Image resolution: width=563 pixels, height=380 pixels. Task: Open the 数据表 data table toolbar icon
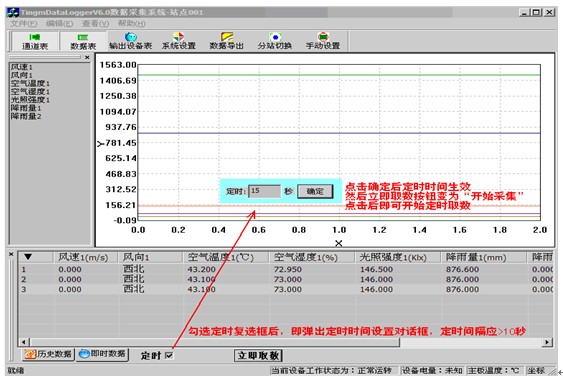pos(83,41)
